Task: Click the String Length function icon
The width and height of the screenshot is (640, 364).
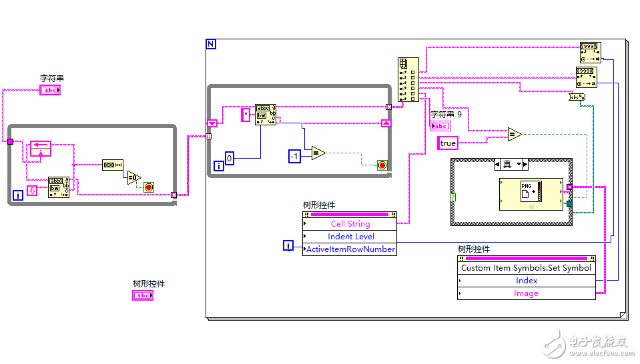Action: 113,165
